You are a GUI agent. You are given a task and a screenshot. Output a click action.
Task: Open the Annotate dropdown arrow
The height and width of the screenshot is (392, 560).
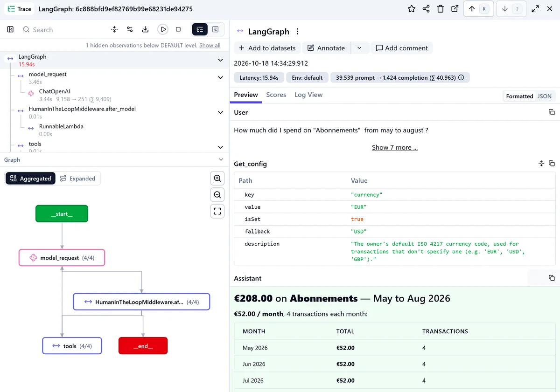[359, 48]
